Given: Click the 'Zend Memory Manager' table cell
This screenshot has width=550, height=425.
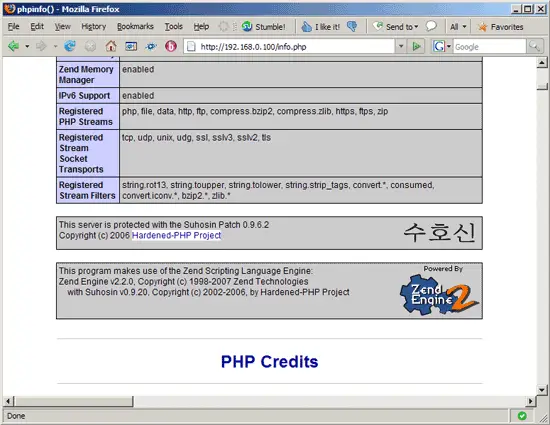Looking at the screenshot, I should point(88,75).
